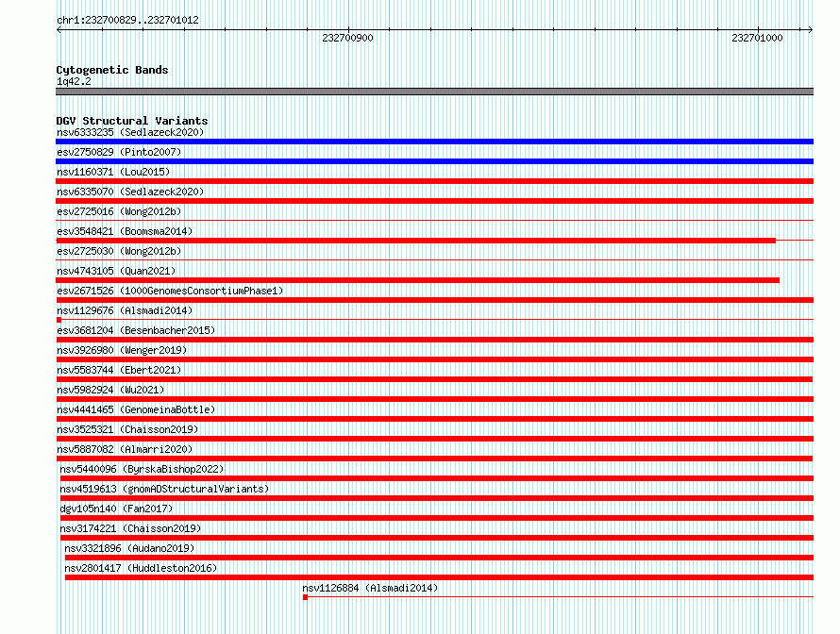The height and width of the screenshot is (634, 840).
Task: Click the blue bar of esv2750829
Action: pyautogui.click(x=434, y=161)
